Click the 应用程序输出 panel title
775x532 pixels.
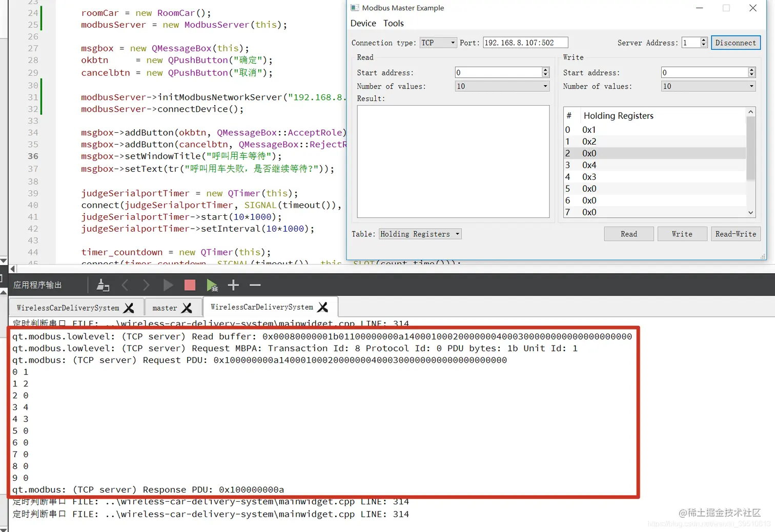pos(37,285)
